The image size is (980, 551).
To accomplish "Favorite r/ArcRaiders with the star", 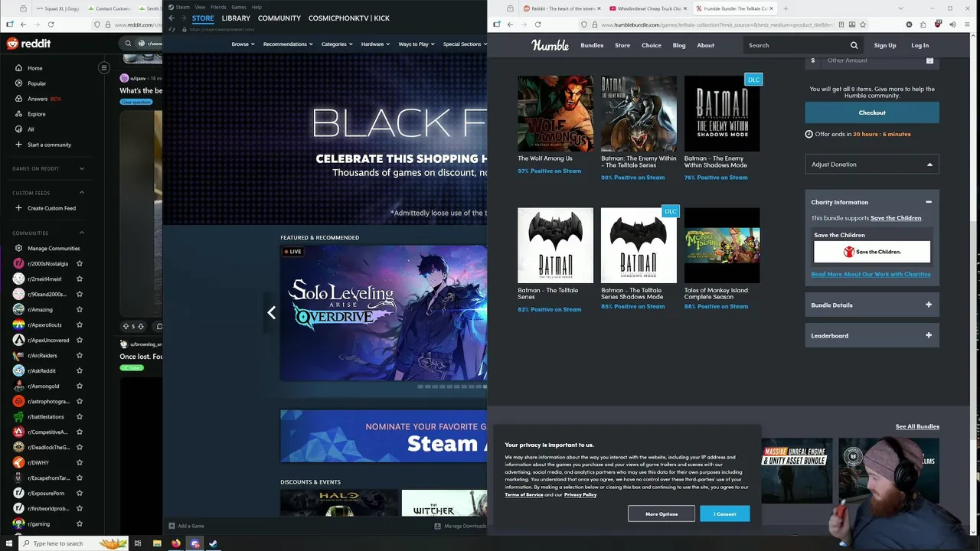I will (x=79, y=355).
